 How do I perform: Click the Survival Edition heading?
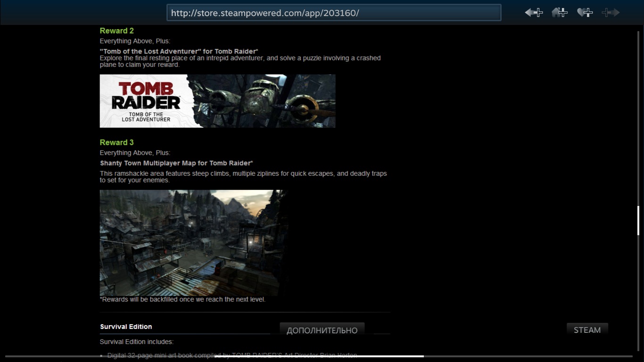click(x=126, y=327)
